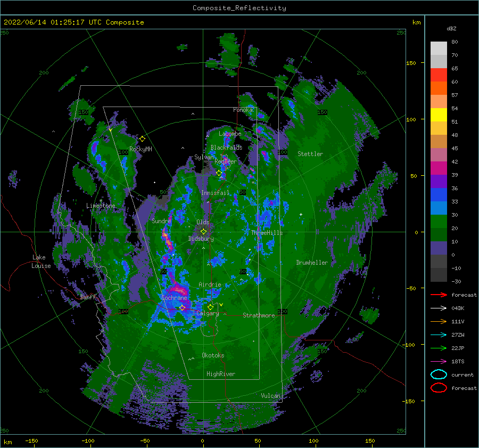Click the cyan 27ZW arrow icon
The width and height of the screenshot is (479, 448).
[x=439, y=335]
